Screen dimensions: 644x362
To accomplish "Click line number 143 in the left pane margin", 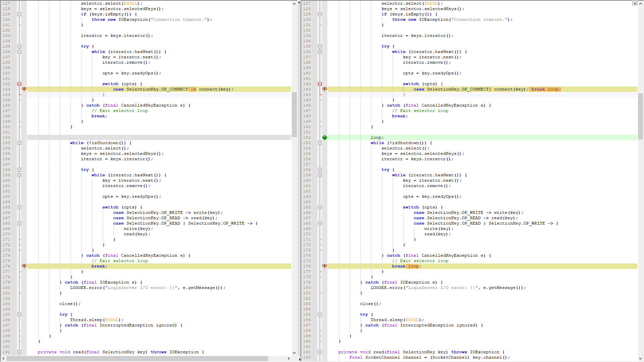I will click(x=6, y=89).
